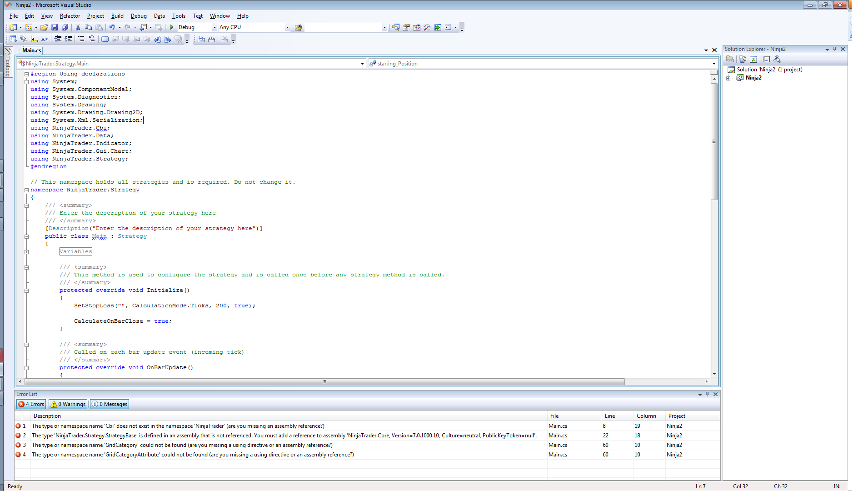Click View Code icon in Solution Explorer
Screen dimensions: 868x491
pos(767,60)
